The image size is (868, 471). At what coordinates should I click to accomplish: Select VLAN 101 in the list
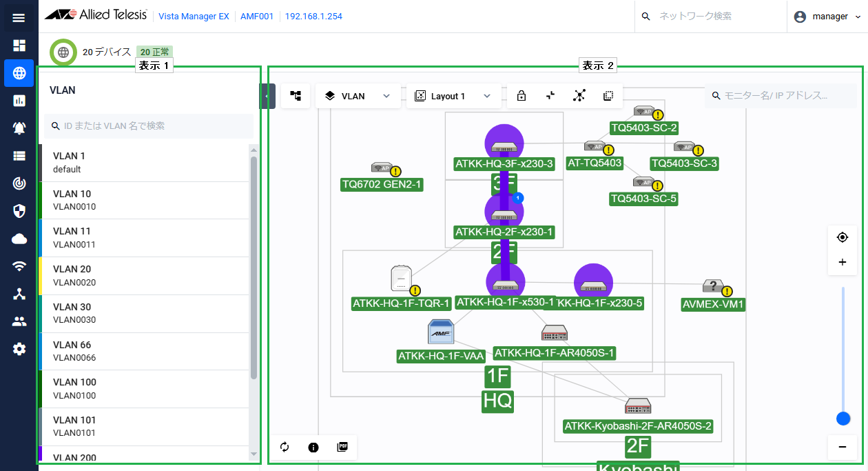click(145, 427)
